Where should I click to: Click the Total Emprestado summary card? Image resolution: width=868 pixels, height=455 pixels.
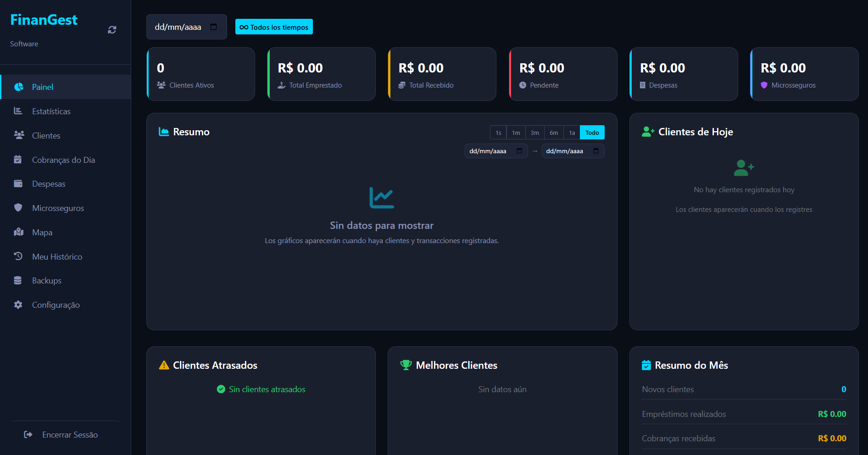click(321, 74)
